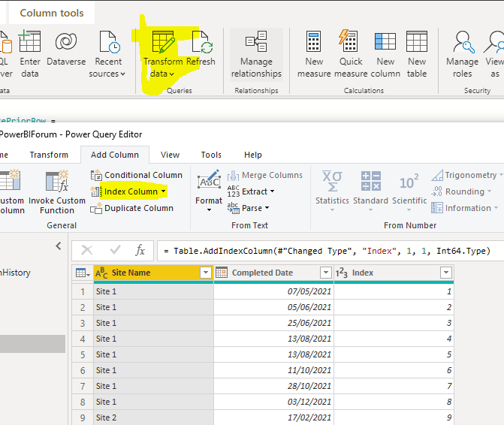The image size is (504, 425).
Task: Open the Index column filter dropdown
Action: 446,273
